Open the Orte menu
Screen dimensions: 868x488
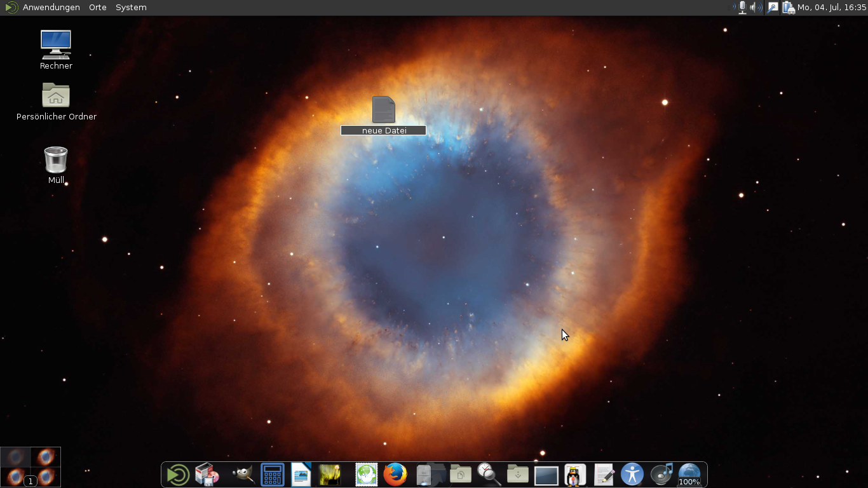(x=98, y=8)
